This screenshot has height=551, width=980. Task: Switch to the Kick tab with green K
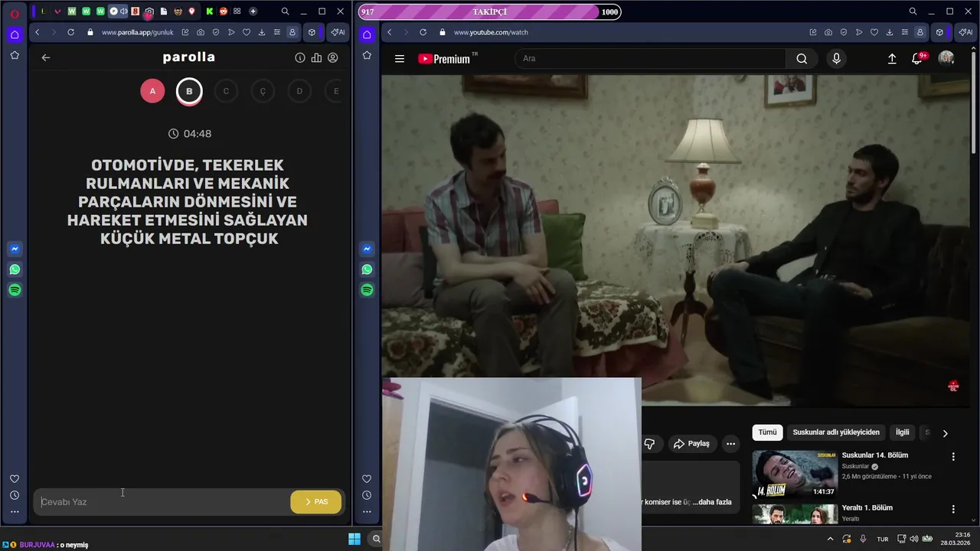tap(209, 11)
